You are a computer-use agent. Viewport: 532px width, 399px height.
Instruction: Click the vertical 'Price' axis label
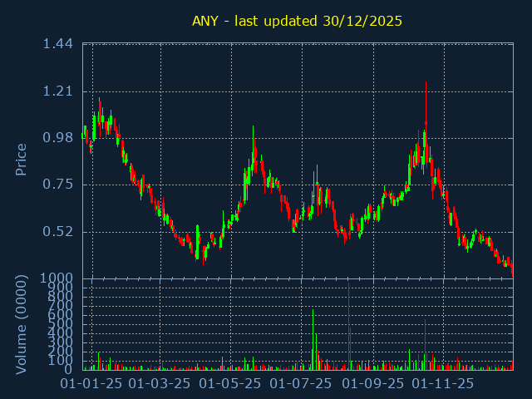tap(22, 159)
